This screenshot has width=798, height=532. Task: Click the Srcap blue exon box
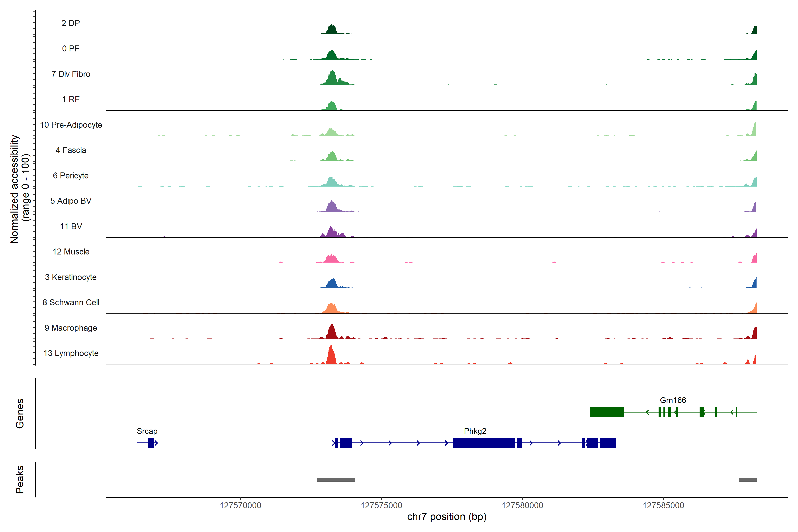151,443
